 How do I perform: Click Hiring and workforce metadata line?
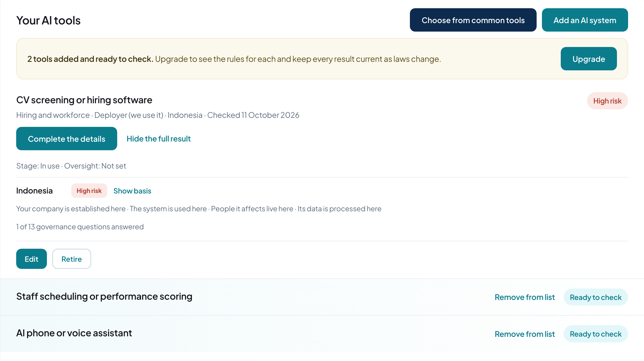[158, 115]
